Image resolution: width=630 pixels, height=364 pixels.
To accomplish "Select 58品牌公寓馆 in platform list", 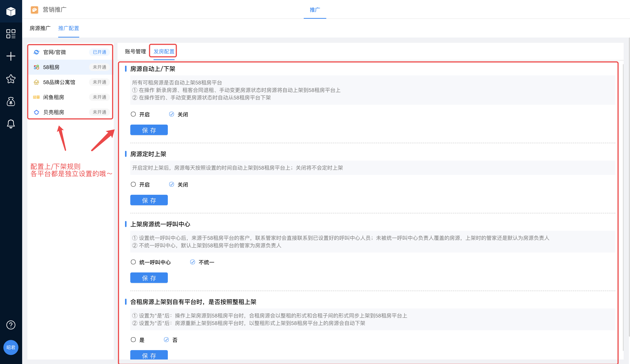I will tap(70, 82).
